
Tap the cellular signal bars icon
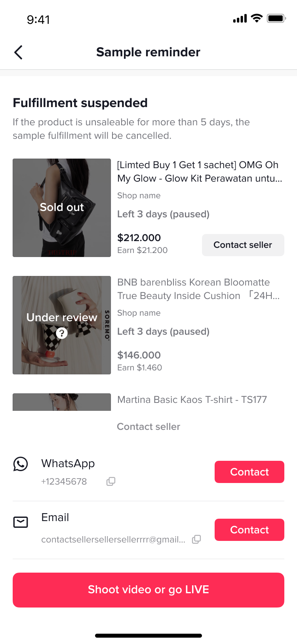click(240, 18)
